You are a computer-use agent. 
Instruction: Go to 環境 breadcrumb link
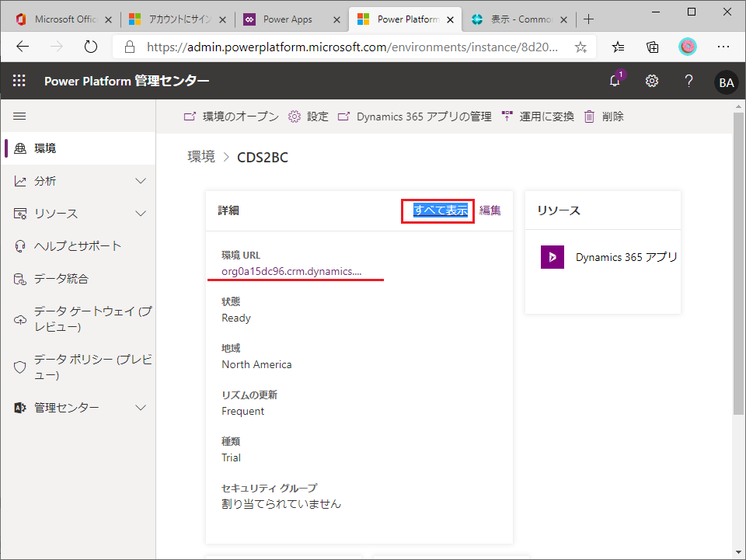[x=201, y=157]
